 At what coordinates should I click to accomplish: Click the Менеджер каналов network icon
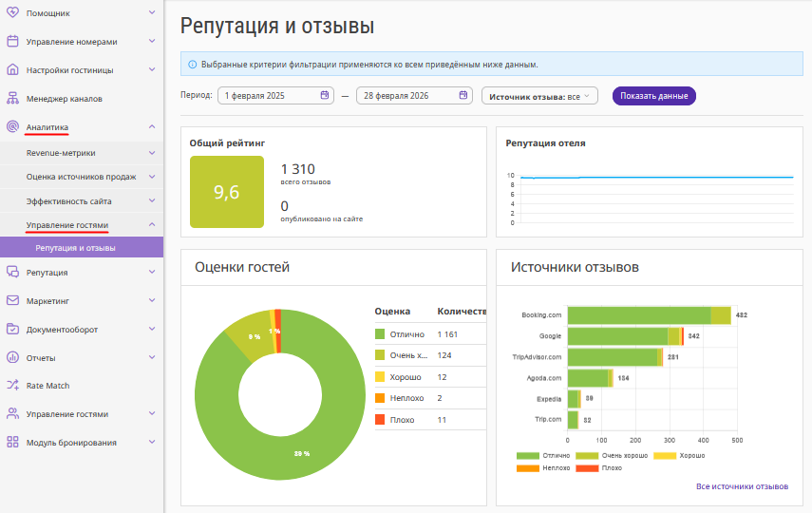12,99
